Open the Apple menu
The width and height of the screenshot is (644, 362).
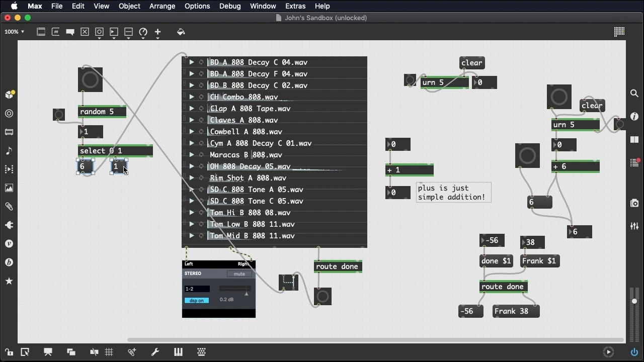(x=14, y=6)
